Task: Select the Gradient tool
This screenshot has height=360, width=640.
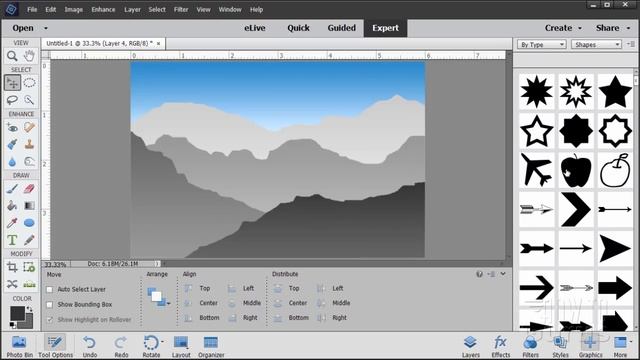Action: point(29,206)
